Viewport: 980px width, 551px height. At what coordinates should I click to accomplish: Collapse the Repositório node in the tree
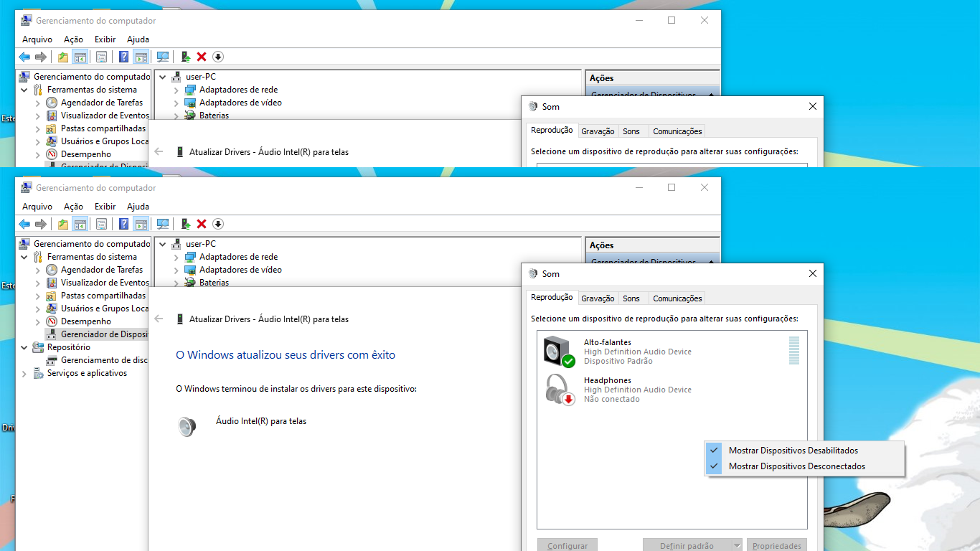(x=24, y=347)
